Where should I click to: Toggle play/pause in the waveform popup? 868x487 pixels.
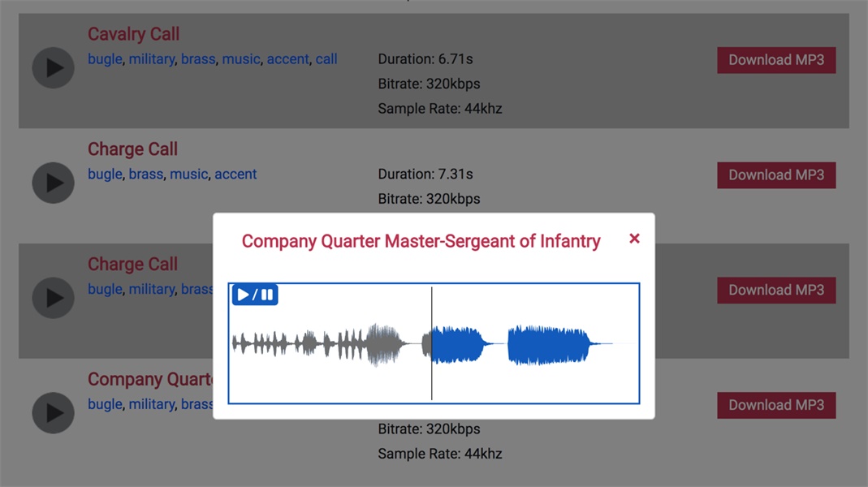(x=255, y=295)
